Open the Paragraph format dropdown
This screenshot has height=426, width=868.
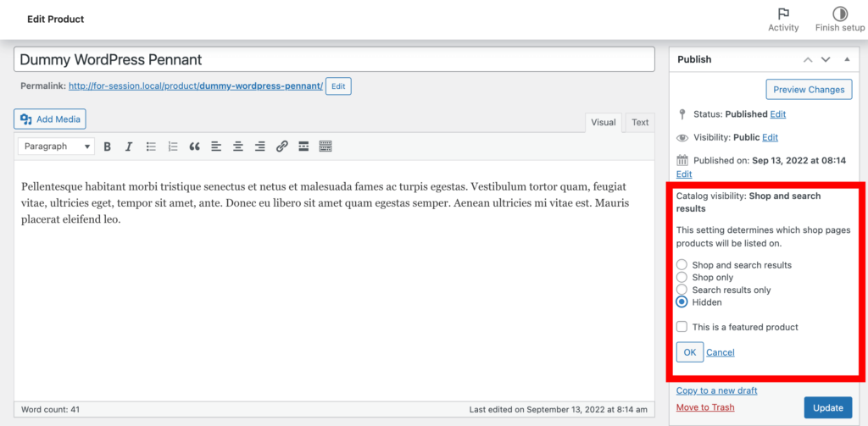[x=57, y=147]
